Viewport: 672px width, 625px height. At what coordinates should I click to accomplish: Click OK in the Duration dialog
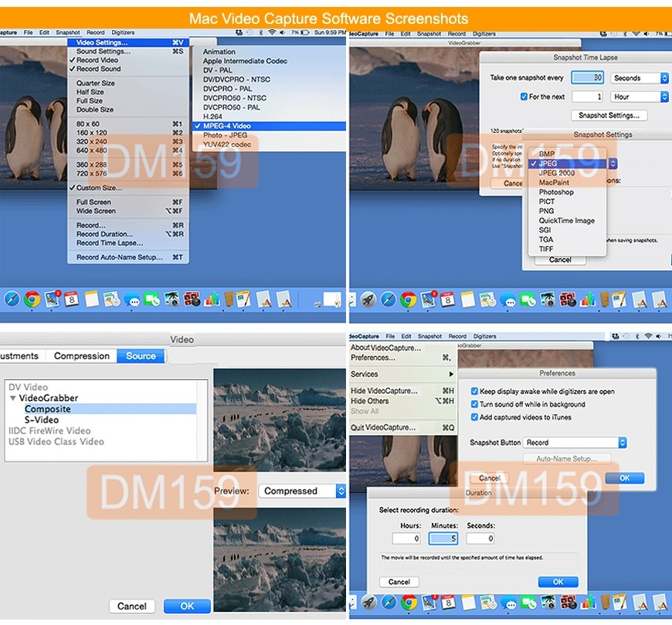coord(558,582)
